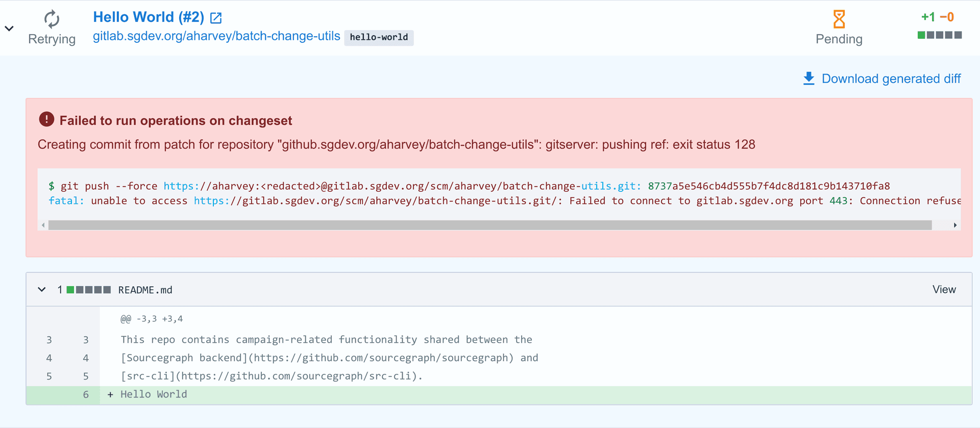The width and height of the screenshot is (980, 428).
Task: Click the error log horizontal scrollbar thumb
Action: 490,225
